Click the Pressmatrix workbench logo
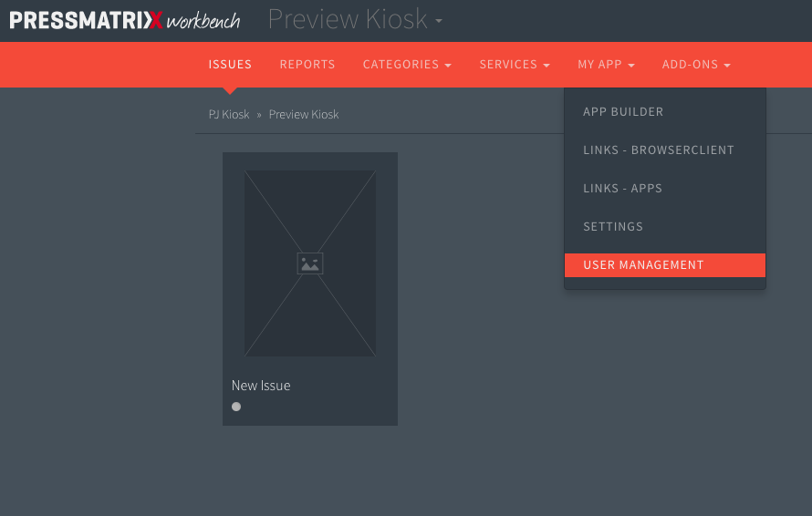Image resolution: width=812 pixels, height=516 pixels. click(125, 20)
